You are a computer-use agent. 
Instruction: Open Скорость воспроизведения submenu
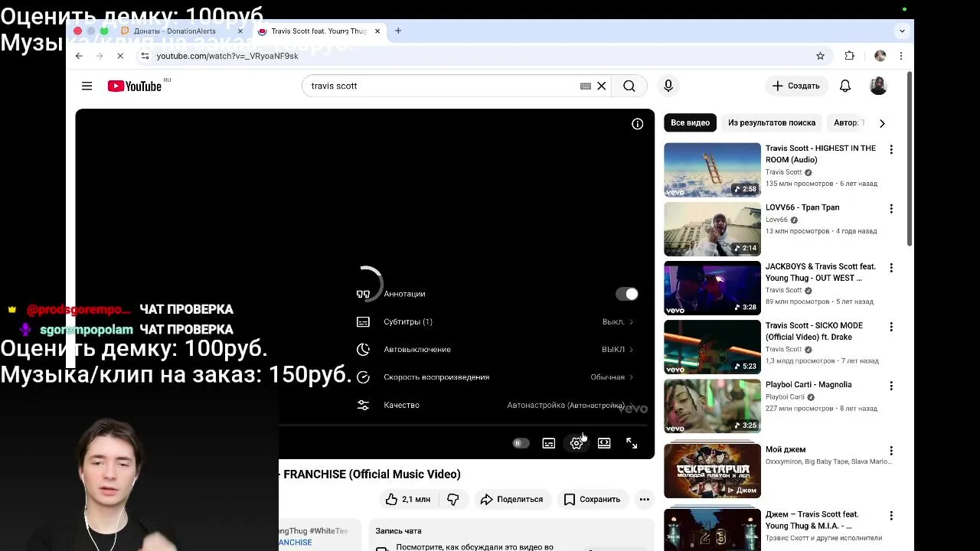click(x=495, y=377)
